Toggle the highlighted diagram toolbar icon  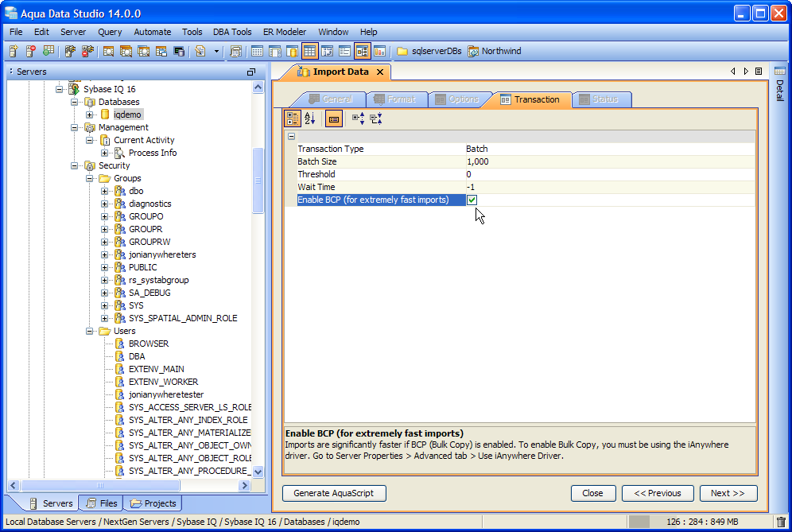point(362,51)
